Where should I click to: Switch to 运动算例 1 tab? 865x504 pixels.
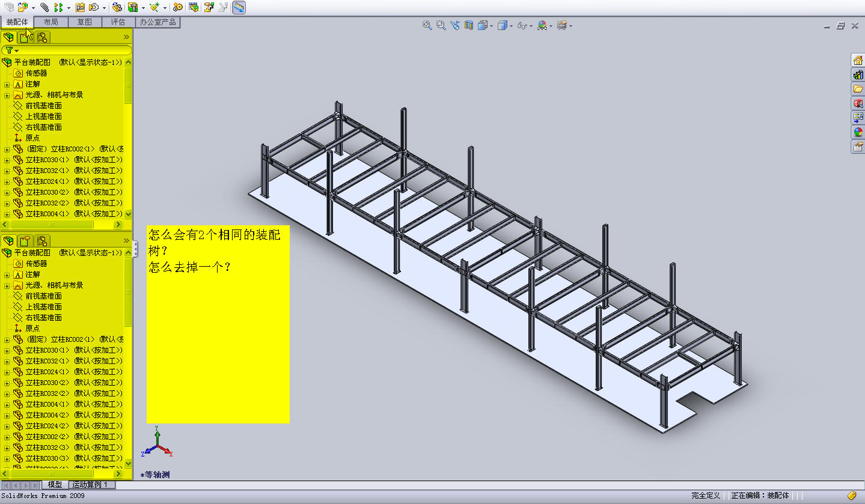[x=90, y=485]
